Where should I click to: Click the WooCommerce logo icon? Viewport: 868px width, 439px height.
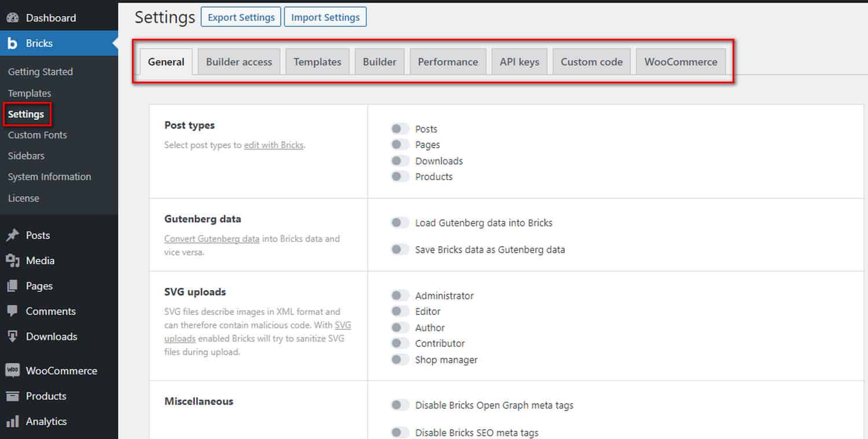coord(12,371)
